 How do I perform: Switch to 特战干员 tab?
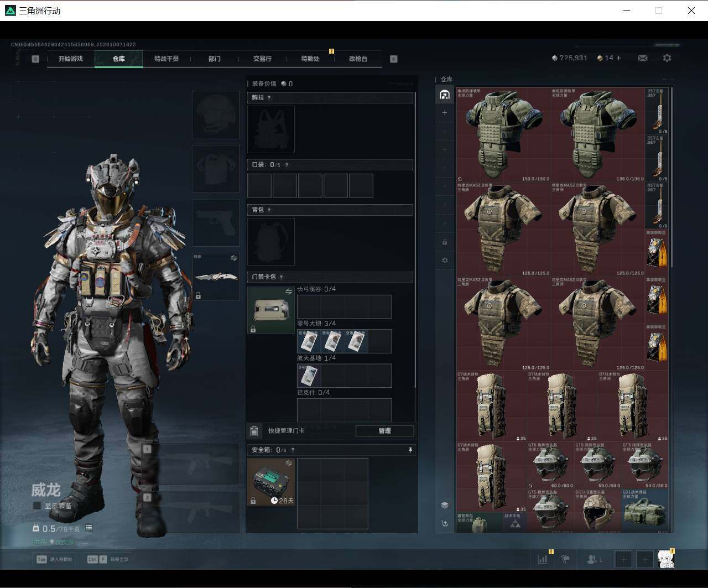(166, 59)
